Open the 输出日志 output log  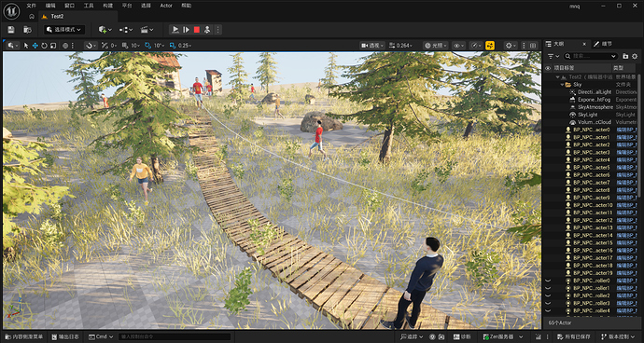coord(65,336)
